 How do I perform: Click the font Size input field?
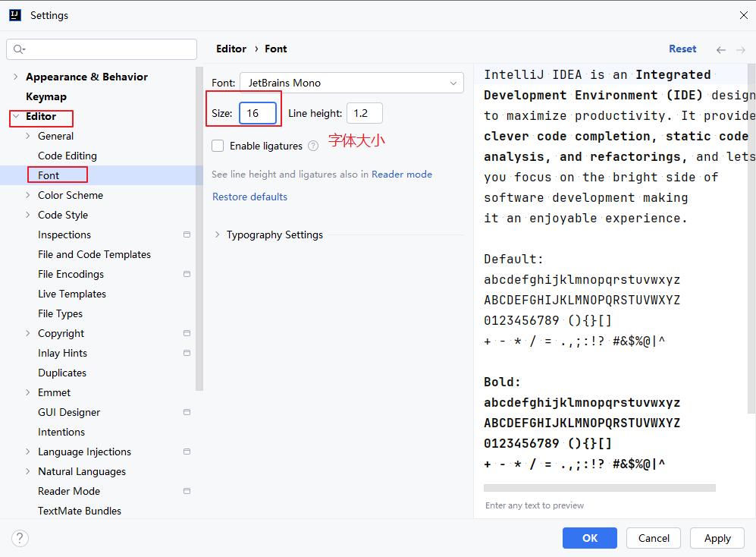(258, 113)
